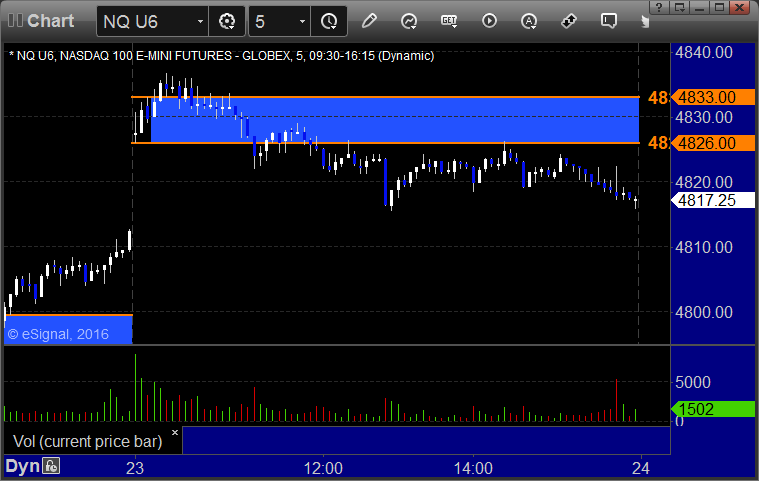Open the time template clock icon
This screenshot has height=481, width=759.
(329, 21)
